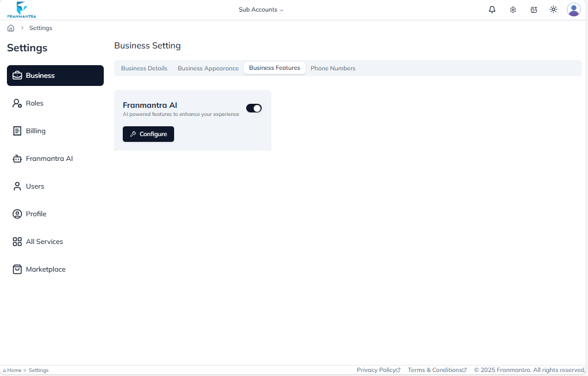Toggle light/dark theme with the sun icon
This screenshot has height=376, width=588.
[553, 9]
